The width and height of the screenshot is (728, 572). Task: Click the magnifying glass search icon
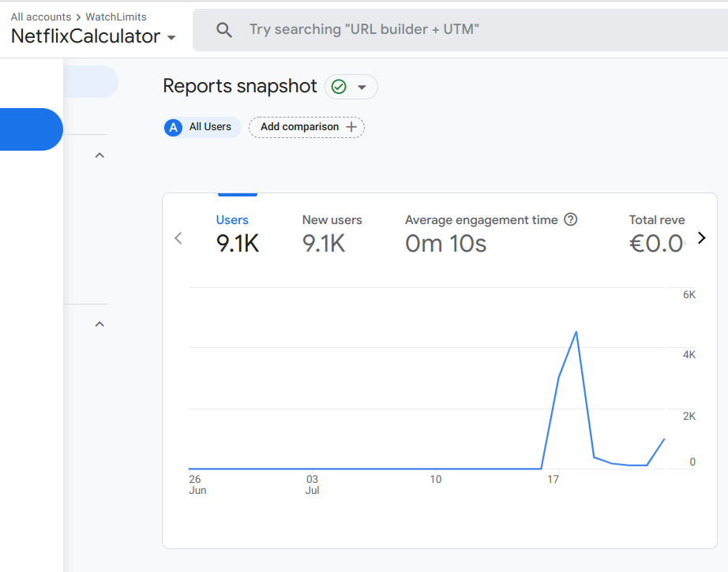pos(224,30)
